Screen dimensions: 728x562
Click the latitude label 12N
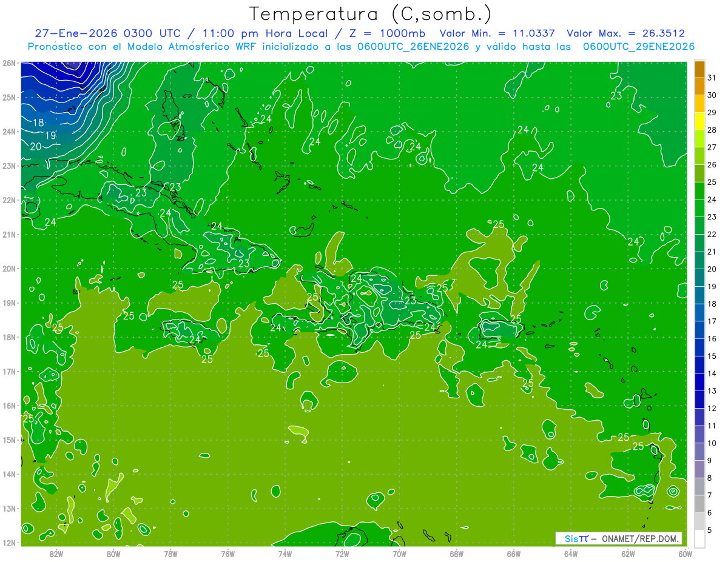click(8, 543)
